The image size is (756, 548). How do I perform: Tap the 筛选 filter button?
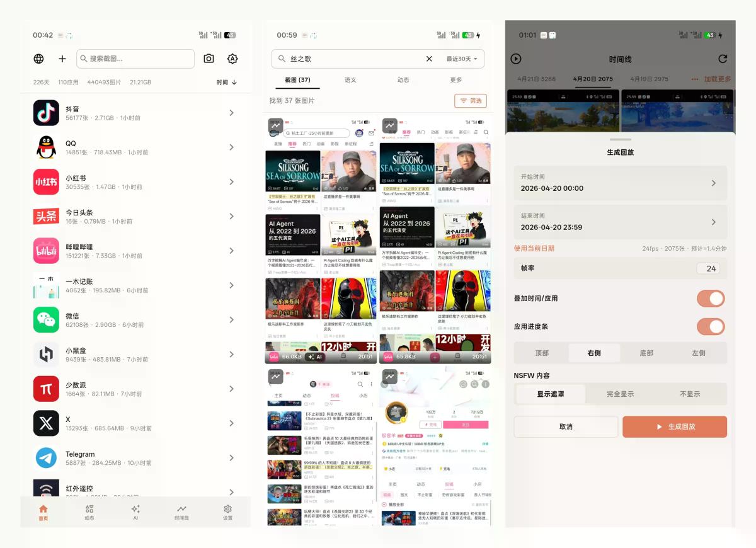[471, 101]
